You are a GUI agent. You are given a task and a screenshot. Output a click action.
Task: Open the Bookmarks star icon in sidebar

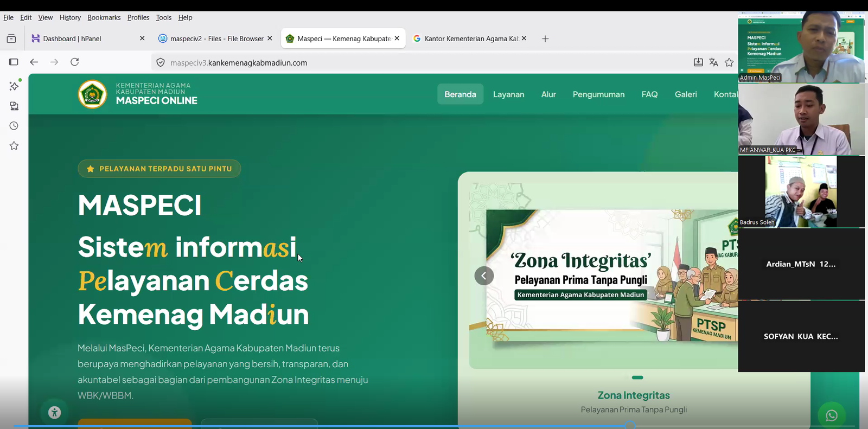pos(14,146)
